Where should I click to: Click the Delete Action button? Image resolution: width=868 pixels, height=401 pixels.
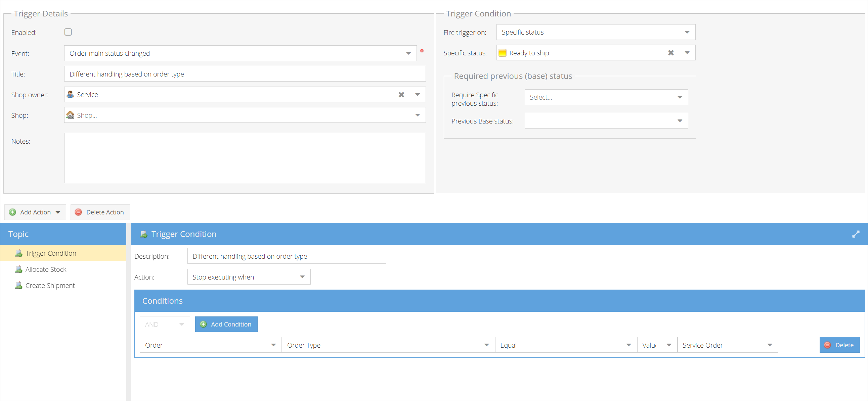click(x=100, y=212)
